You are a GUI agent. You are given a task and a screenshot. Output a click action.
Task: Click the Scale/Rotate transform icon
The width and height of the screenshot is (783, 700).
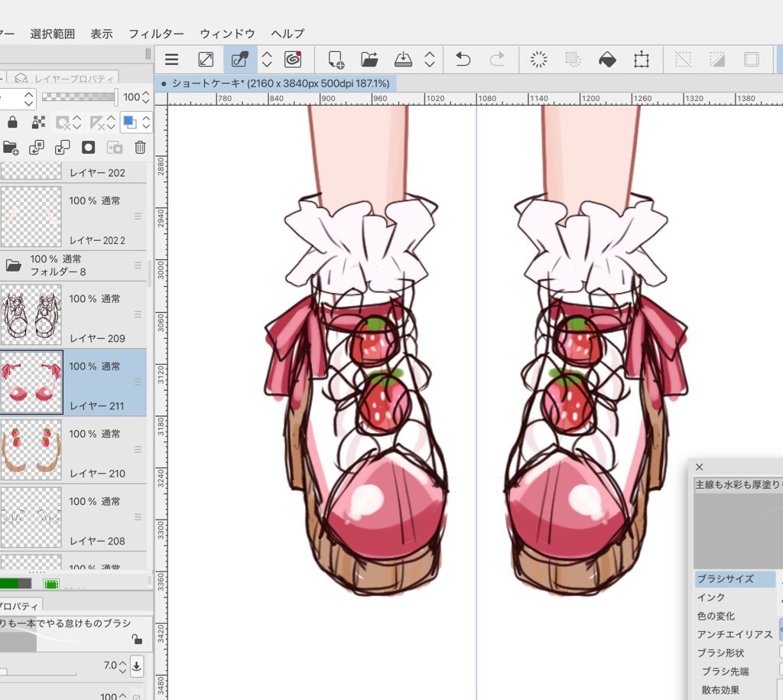pyautogui.click(x=642, y=60)
